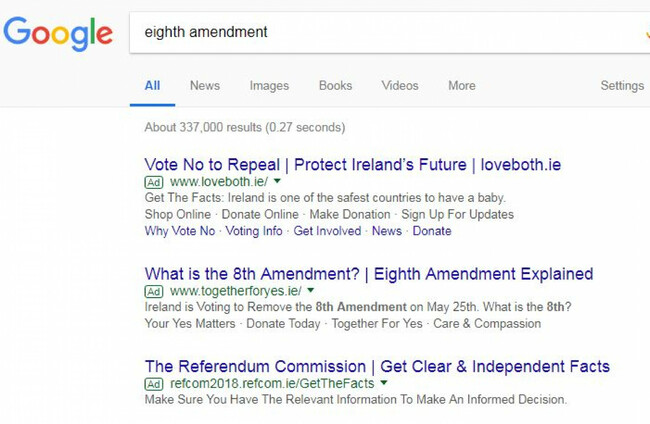Click the Ad badge beside www.loveboth.ie
The height and width of the screenshot is (424, 650).
tap(153, 183)
